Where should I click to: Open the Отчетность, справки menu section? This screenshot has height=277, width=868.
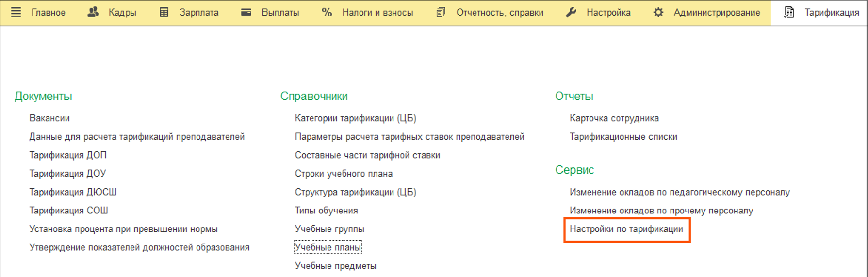point(499,13)
